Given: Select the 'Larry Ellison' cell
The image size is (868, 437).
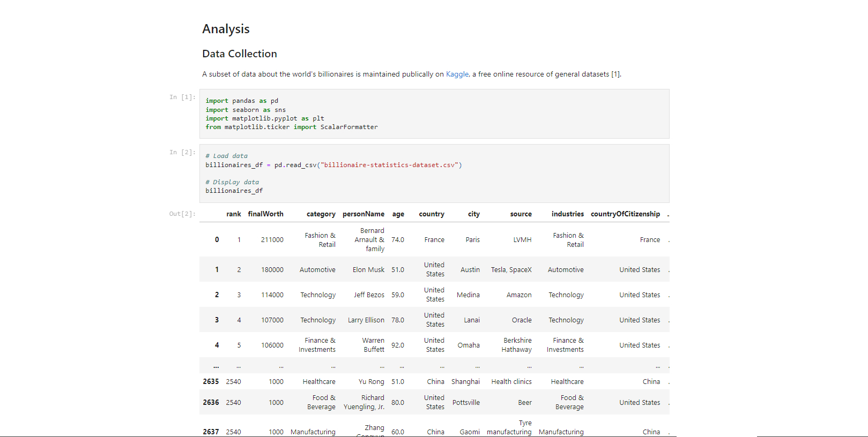Looking at the screenshot, I should click(366, 320).
